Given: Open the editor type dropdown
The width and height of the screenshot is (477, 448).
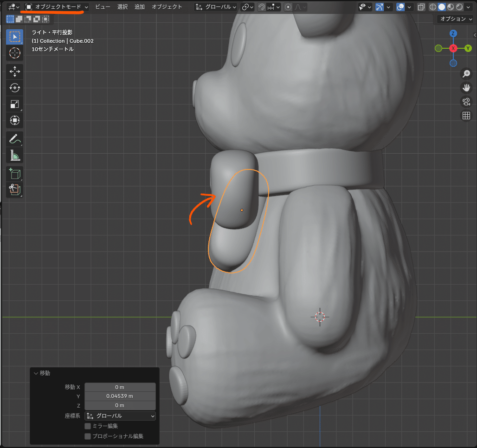Looking at the screenshot, I should tap(14, 7).
